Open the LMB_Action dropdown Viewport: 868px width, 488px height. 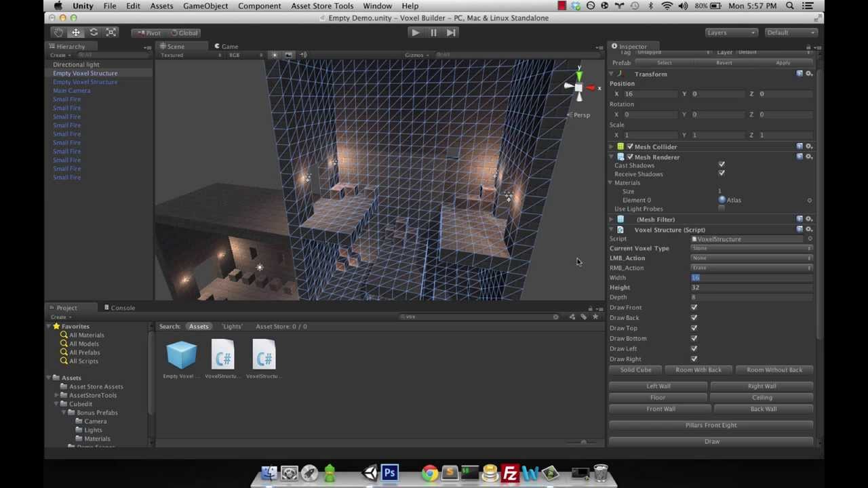(751, 258)
